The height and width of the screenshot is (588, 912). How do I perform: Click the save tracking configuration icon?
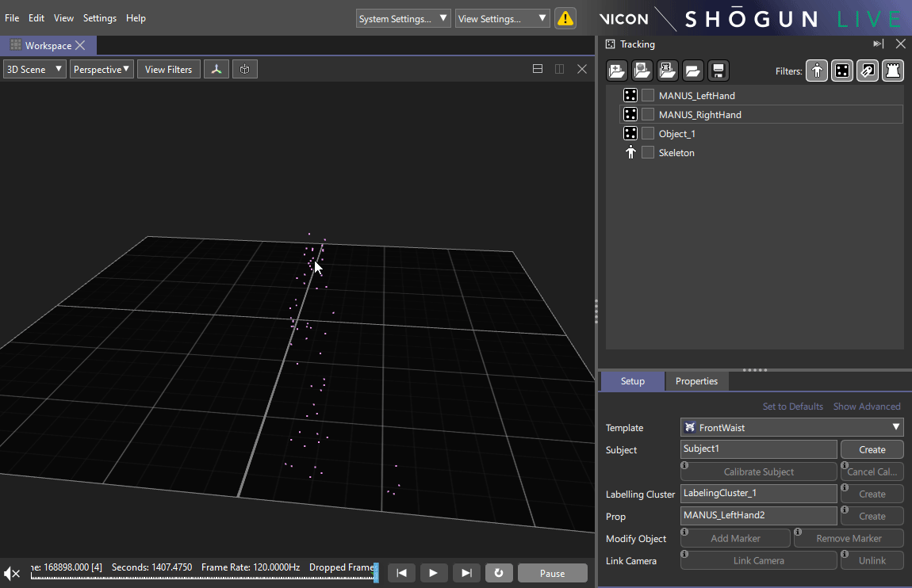click(718, 71)
